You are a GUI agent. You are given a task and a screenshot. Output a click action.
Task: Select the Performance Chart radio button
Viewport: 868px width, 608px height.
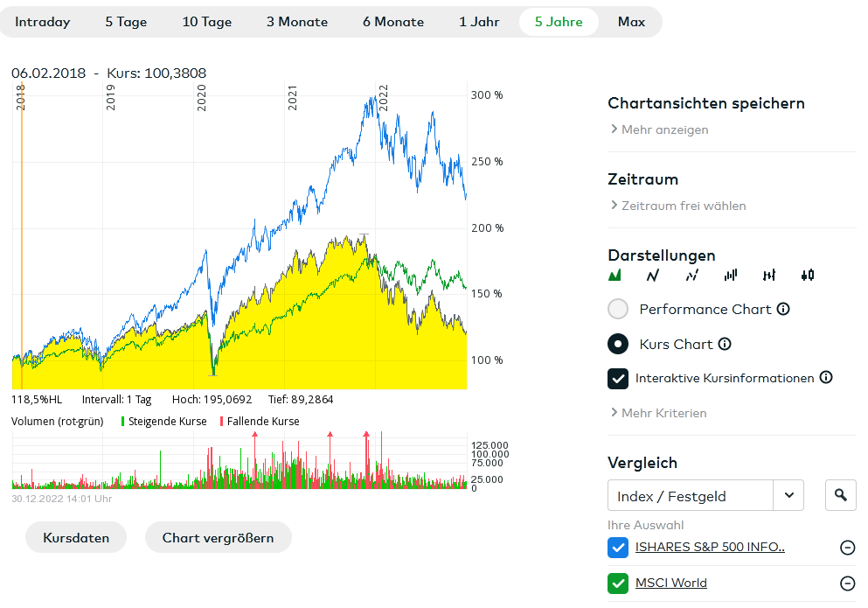pyautogui.click(x=618, y=309)
